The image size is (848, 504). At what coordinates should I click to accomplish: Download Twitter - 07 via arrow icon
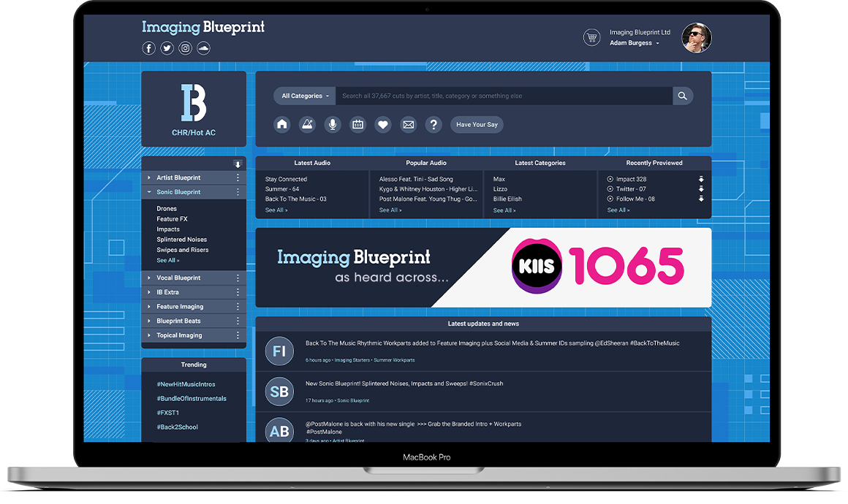tap(701, 189)
